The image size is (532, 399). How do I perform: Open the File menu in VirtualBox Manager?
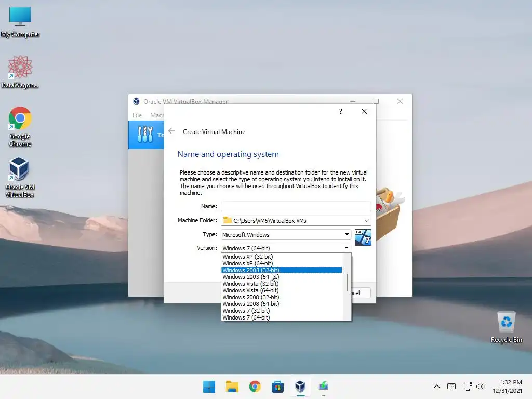(x=137, y=115)
